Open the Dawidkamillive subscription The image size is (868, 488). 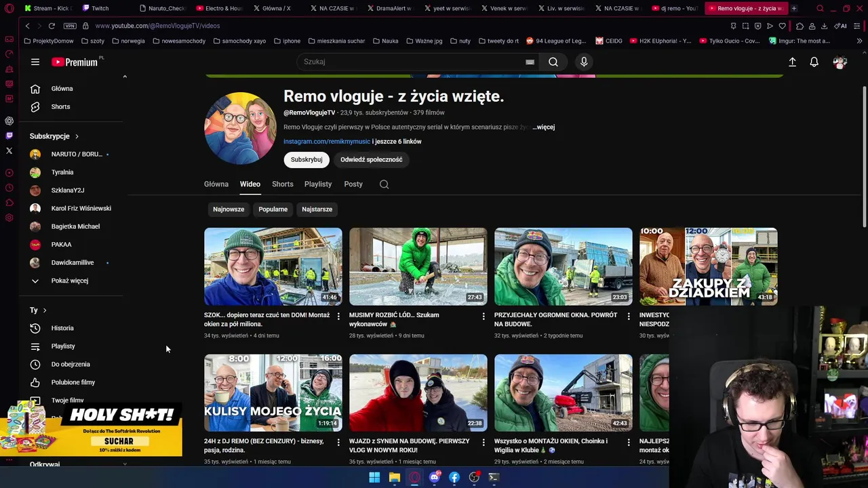[71, 262]
